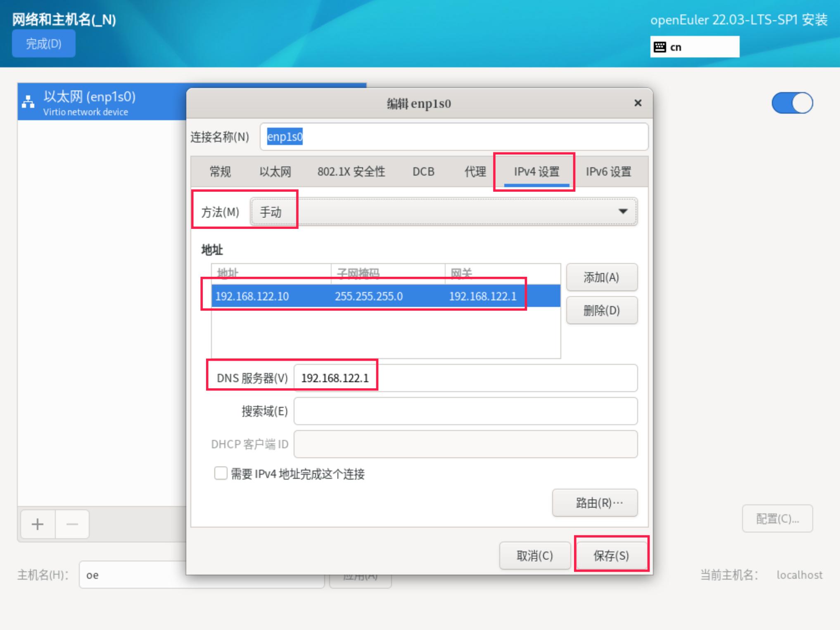
Task: Click the 删除(D) button
Action: pos(601,310)
